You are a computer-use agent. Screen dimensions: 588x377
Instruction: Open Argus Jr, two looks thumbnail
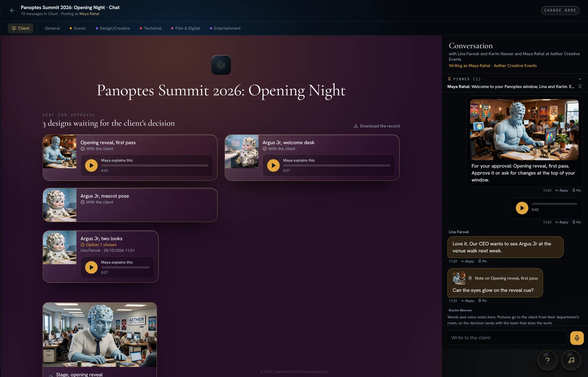(60, 248)
